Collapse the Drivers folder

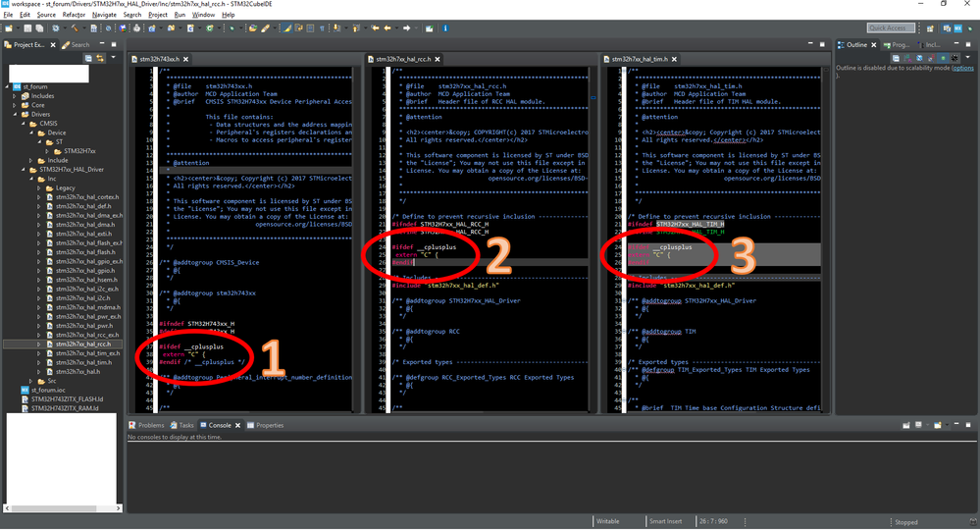click(x=15, y=115)
